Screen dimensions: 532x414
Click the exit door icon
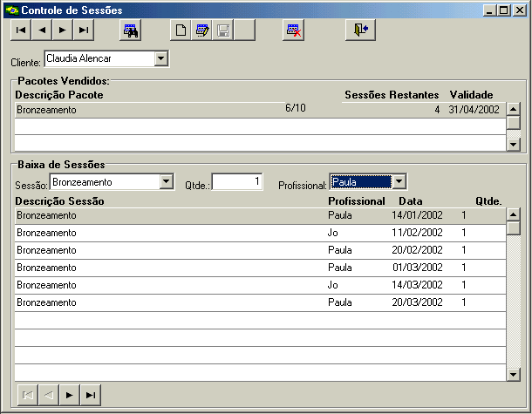[x=360, y=30]
